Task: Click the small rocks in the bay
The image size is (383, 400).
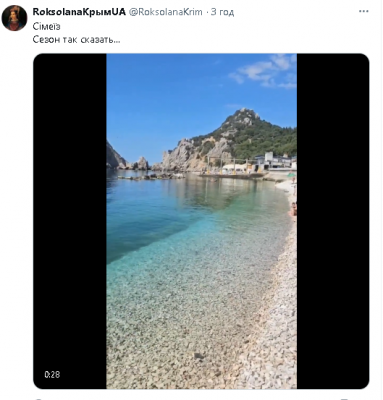Action: (x=152, y=176)
